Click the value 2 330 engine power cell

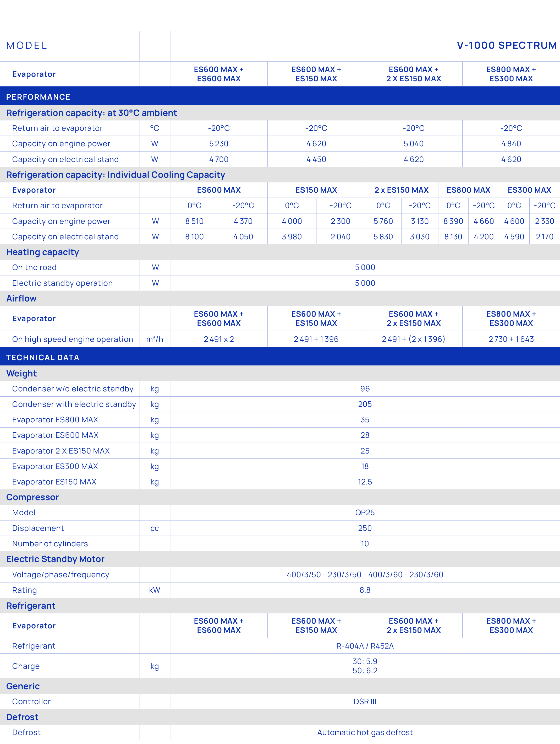[545, 221]
